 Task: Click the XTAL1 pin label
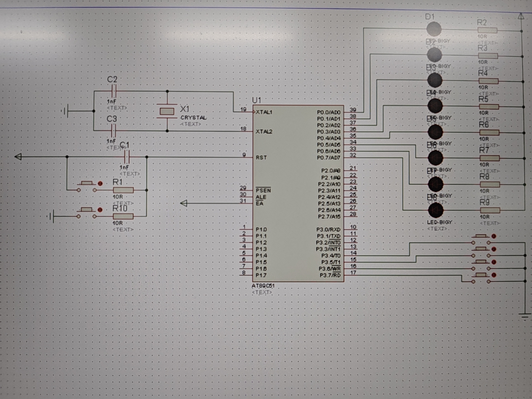(264, 112)
